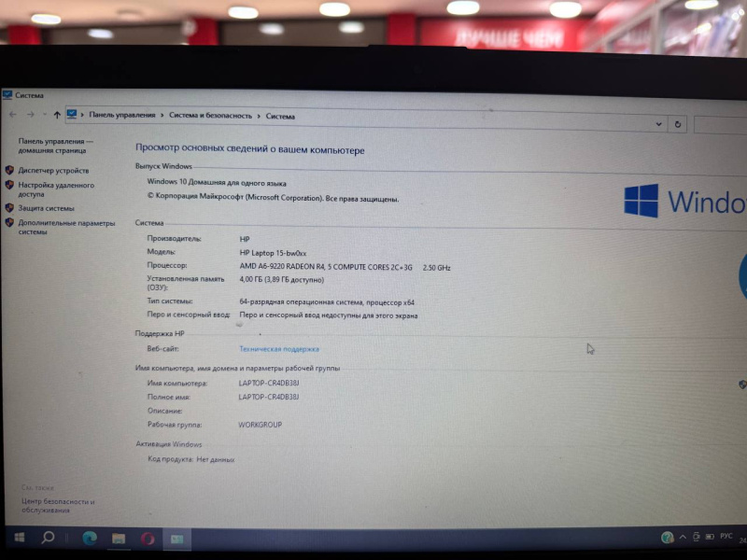Show hidden tray icons chevron
747x560 pixels.
[x=683, y=538]
